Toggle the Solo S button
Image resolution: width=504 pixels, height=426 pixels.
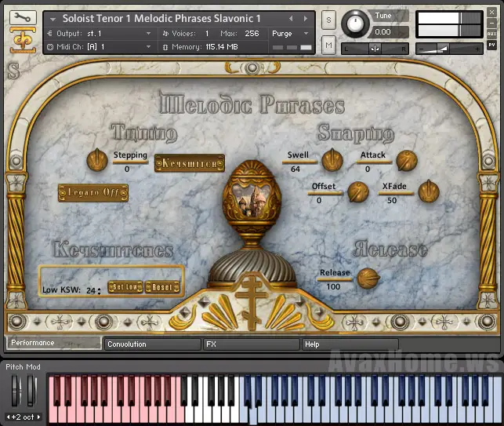pyautogui.click(x=328, y=20)
